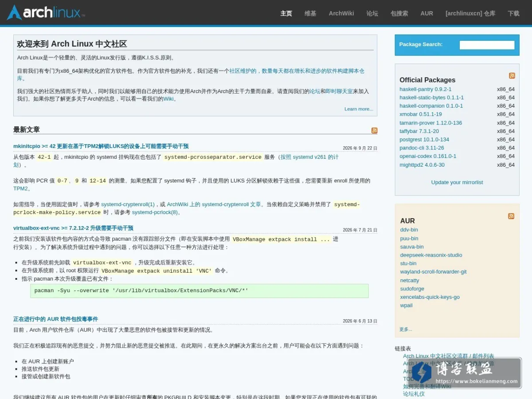
Task: Open AUR package stu-bin
Action: 408,263
